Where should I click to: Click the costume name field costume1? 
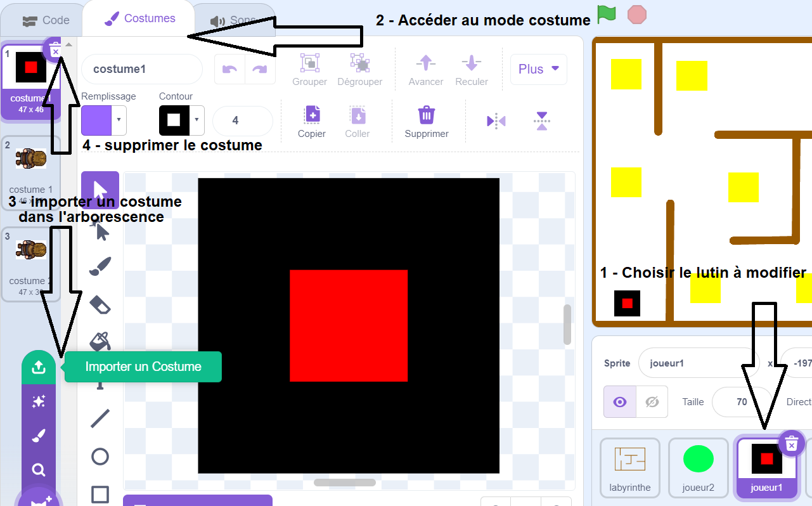pyautogui.click(x=141, y=69)
